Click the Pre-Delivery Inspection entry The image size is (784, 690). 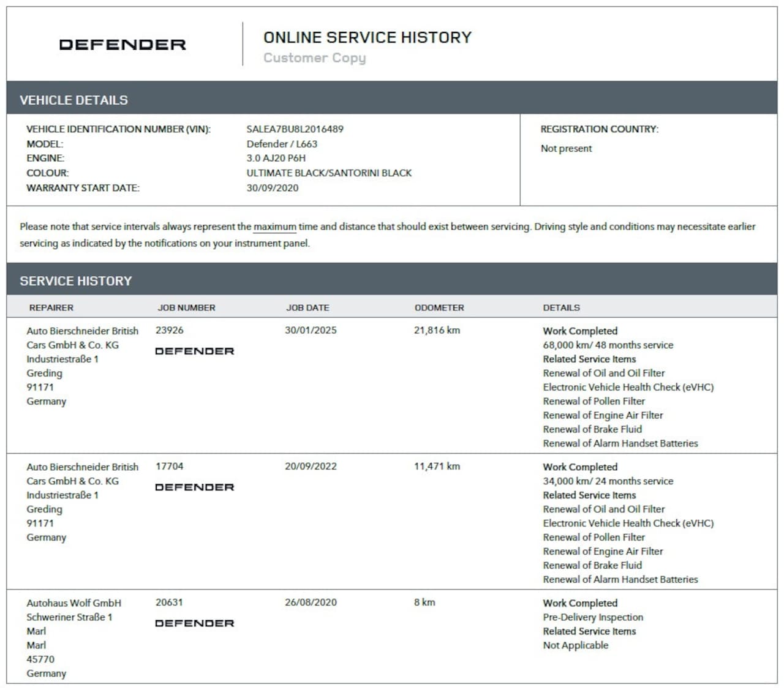593,617
